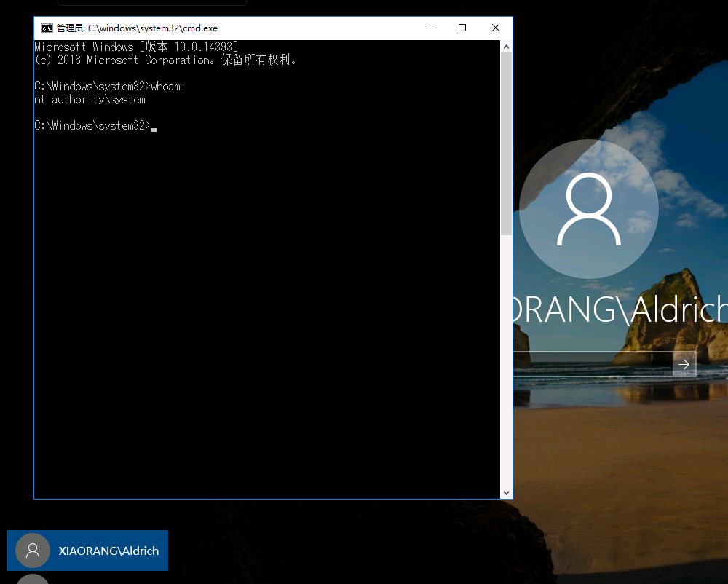This screenshot has width=728, height=584.
Task: Select the XIAORANG\Aldrich account name in user list
Action: point(108,551)
